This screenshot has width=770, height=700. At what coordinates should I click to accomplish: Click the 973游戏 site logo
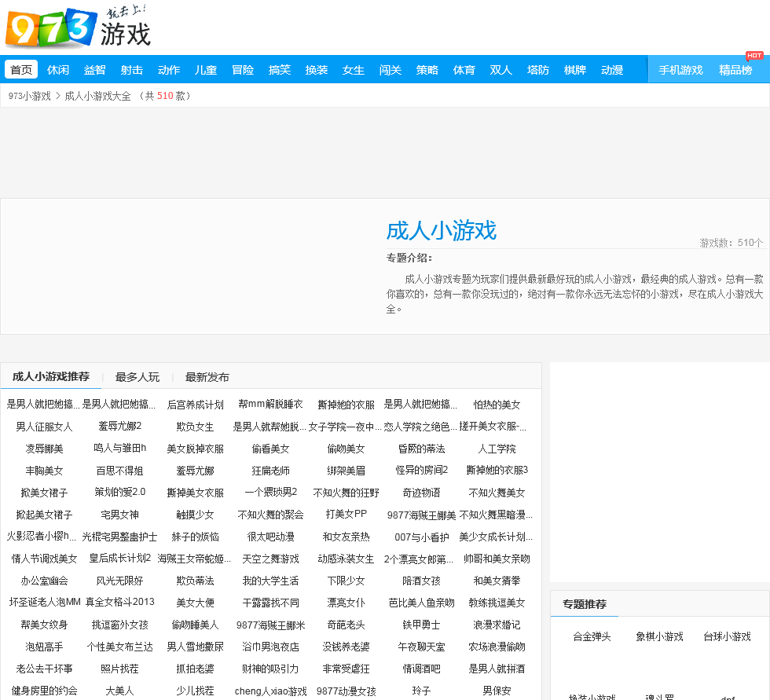point(78,28)
